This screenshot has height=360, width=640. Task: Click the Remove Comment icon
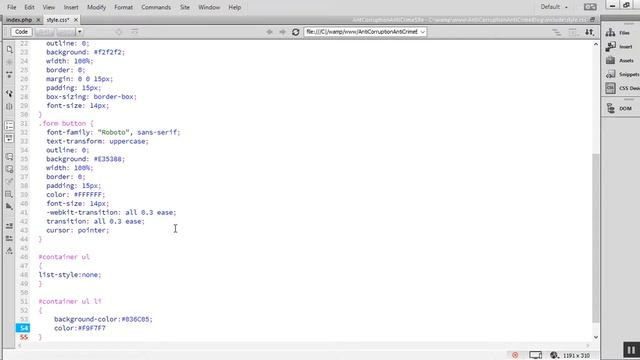(9, 169)
